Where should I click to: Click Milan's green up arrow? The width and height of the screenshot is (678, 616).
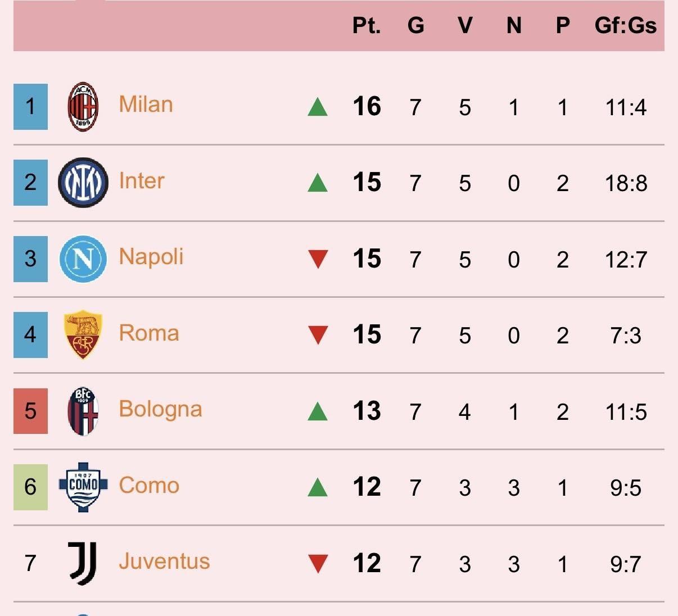click(318, 107)
